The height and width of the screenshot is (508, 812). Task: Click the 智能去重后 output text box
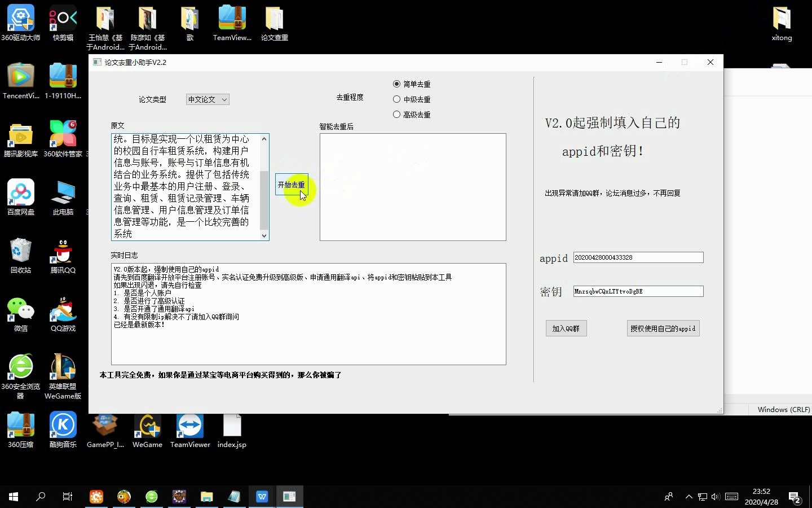tap(413, 187)
